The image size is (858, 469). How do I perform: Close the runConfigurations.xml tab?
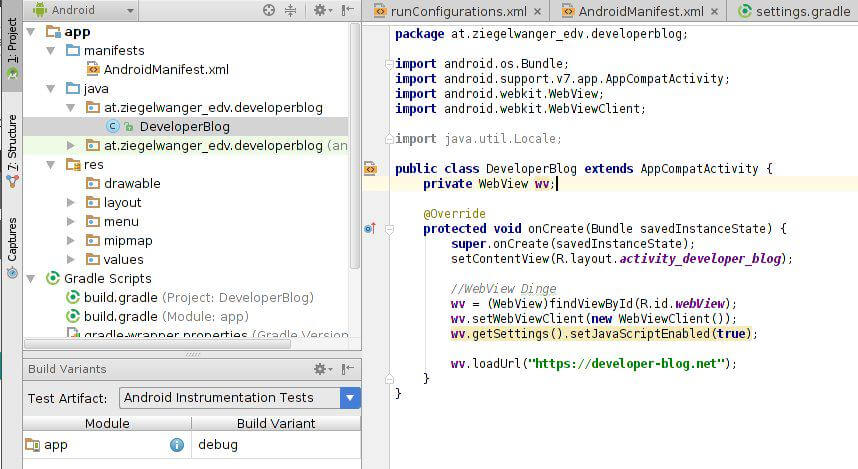coord(538,12)
